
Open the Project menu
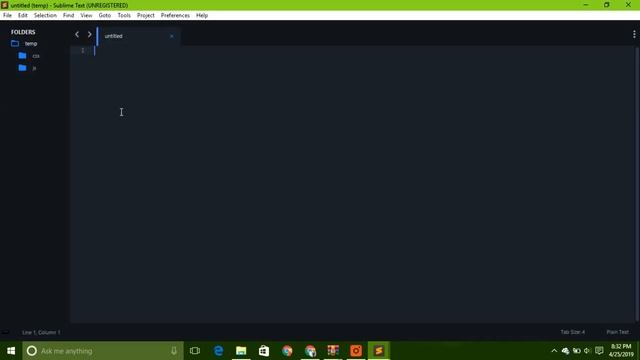(x=145, y=16)
